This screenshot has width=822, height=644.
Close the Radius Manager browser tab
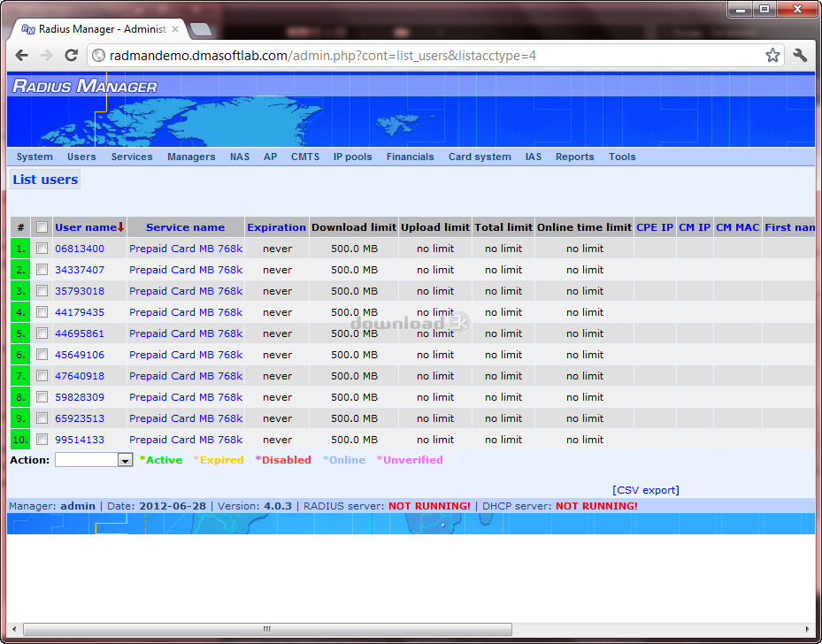[x=175, y=29]
